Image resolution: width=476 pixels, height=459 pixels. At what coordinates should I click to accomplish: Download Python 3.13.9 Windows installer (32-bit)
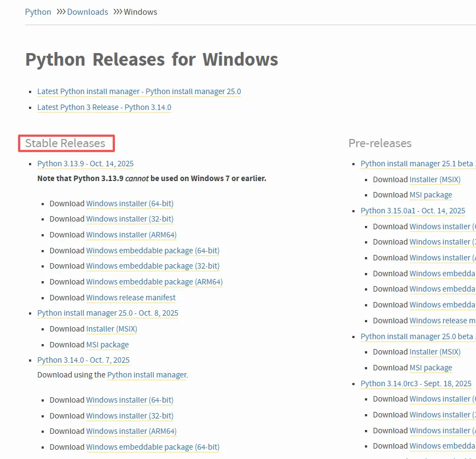click(130, 219)
